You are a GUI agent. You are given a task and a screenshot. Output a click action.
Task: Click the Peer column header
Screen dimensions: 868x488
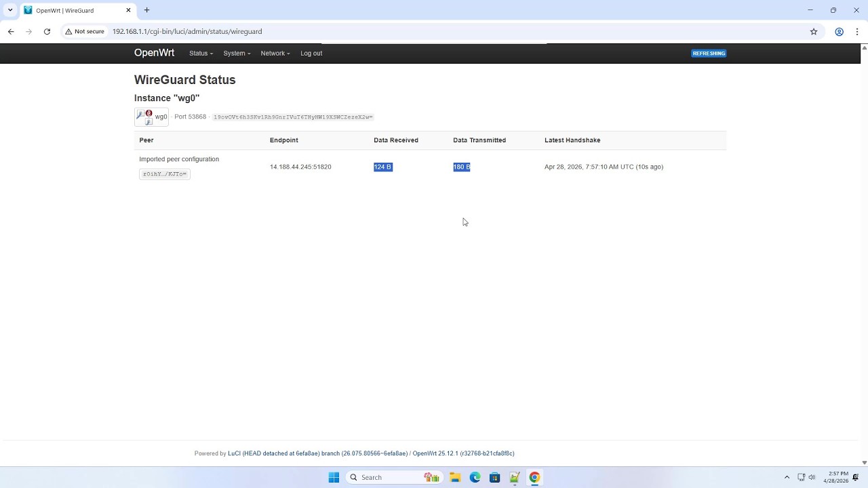pyautogui.click(x=146, y=140)
